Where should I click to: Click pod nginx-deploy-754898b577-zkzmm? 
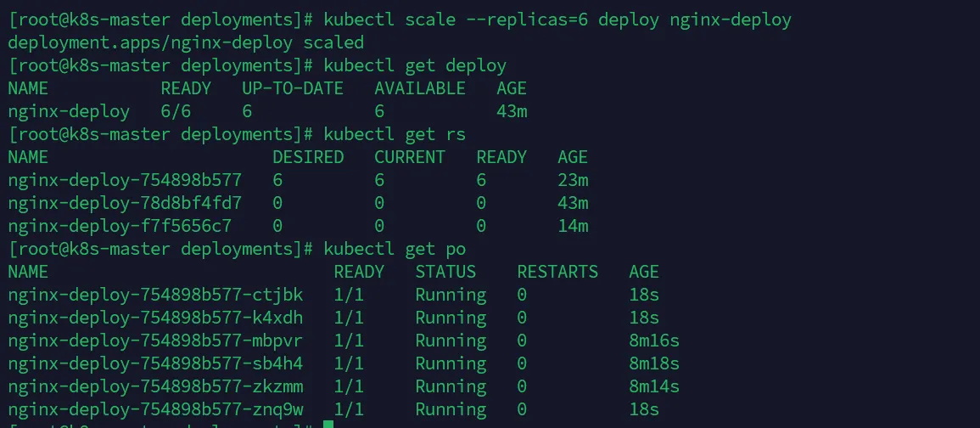[155, 387]
